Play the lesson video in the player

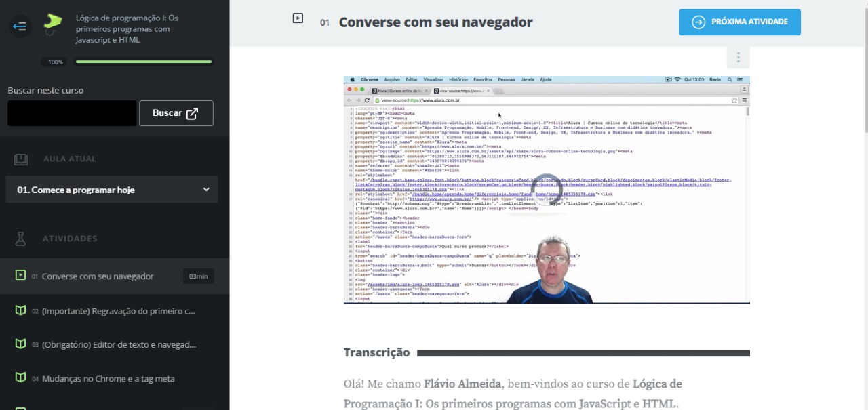click(546, 190)
